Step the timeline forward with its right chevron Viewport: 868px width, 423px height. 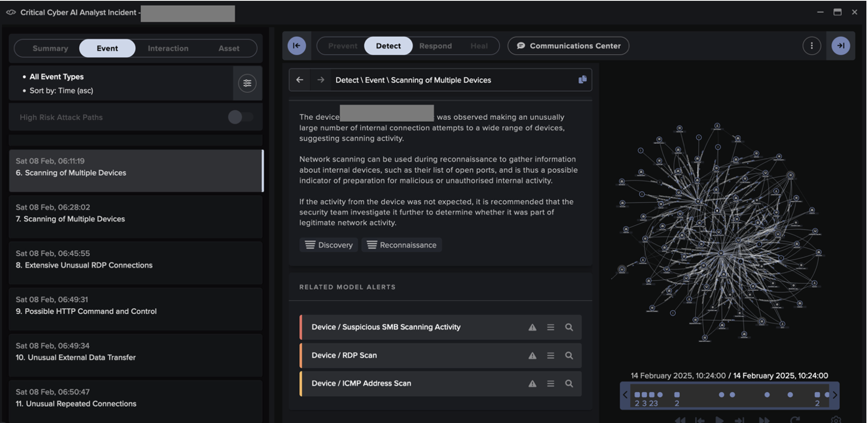835,395
